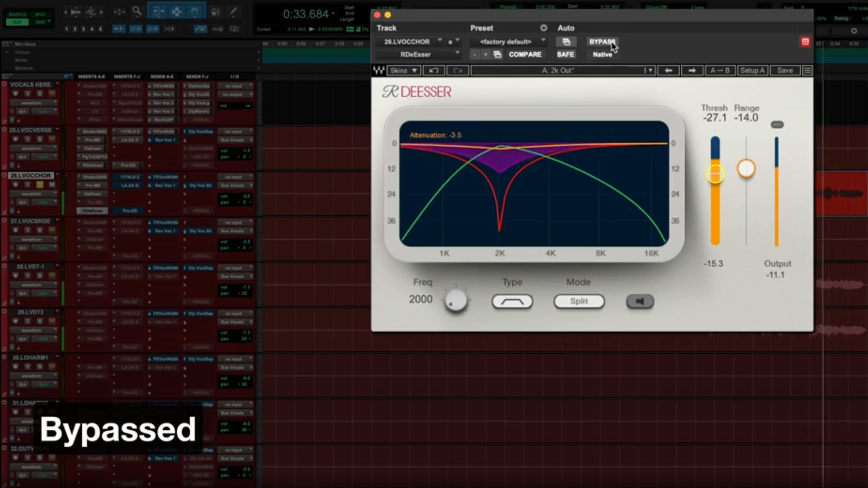Click the main counter 0:33.684
The width and height of the screenshot is (868, 488).
[x=306, y=14]
